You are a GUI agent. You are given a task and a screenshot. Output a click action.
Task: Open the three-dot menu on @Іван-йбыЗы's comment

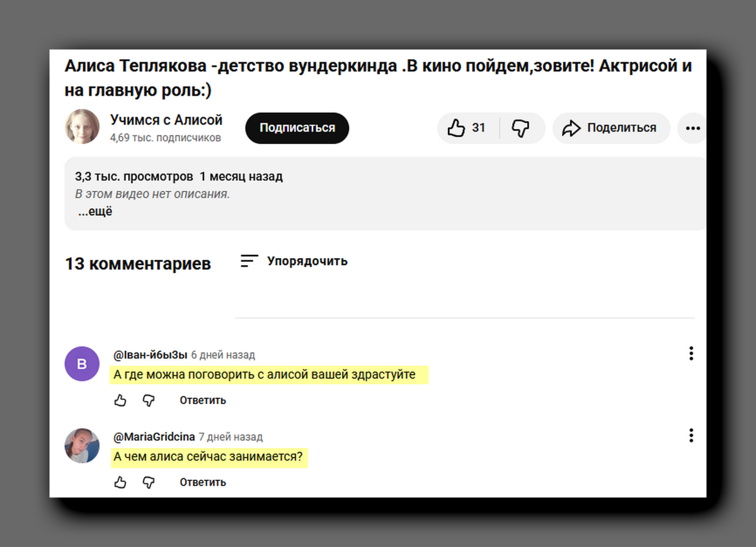pos(691,353)
